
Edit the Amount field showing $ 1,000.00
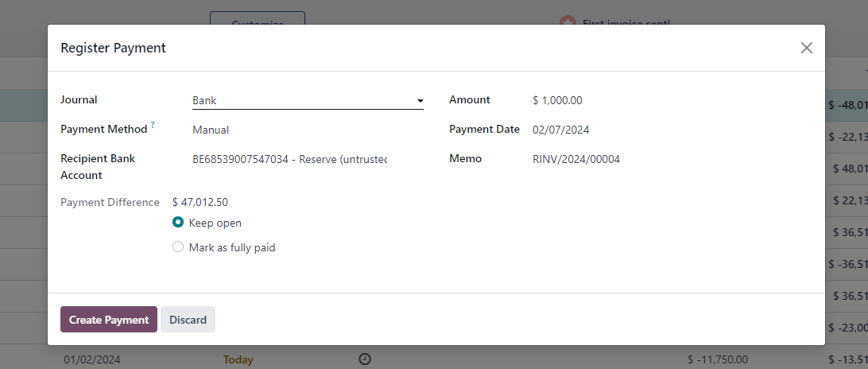(557, 101)
